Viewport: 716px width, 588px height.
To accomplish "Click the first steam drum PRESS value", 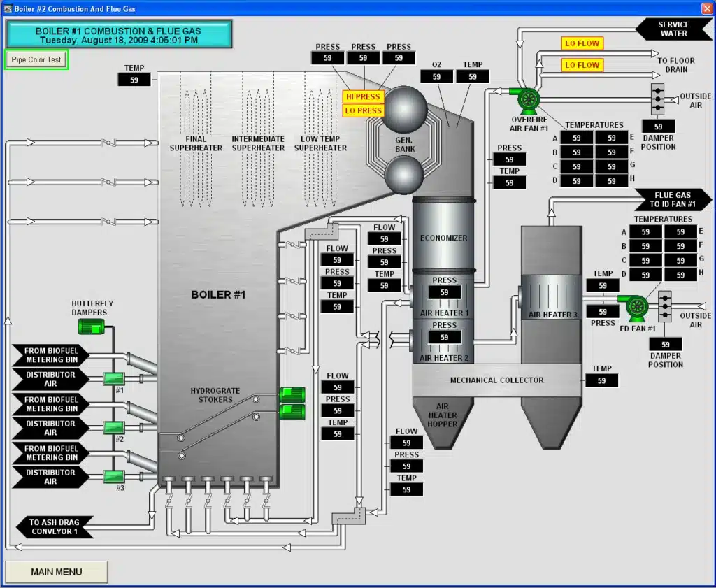I will 327,58.
